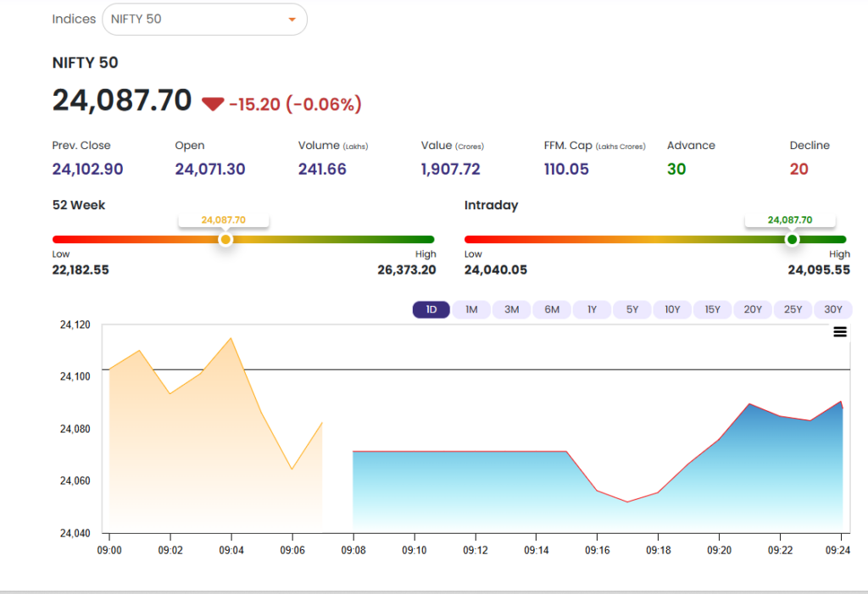Show the 20Y chart range

(753, 309)
